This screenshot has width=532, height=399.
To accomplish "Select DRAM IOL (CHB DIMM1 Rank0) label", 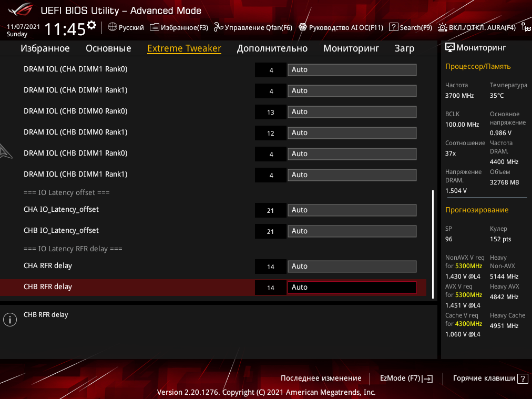I will coord(76,153).
